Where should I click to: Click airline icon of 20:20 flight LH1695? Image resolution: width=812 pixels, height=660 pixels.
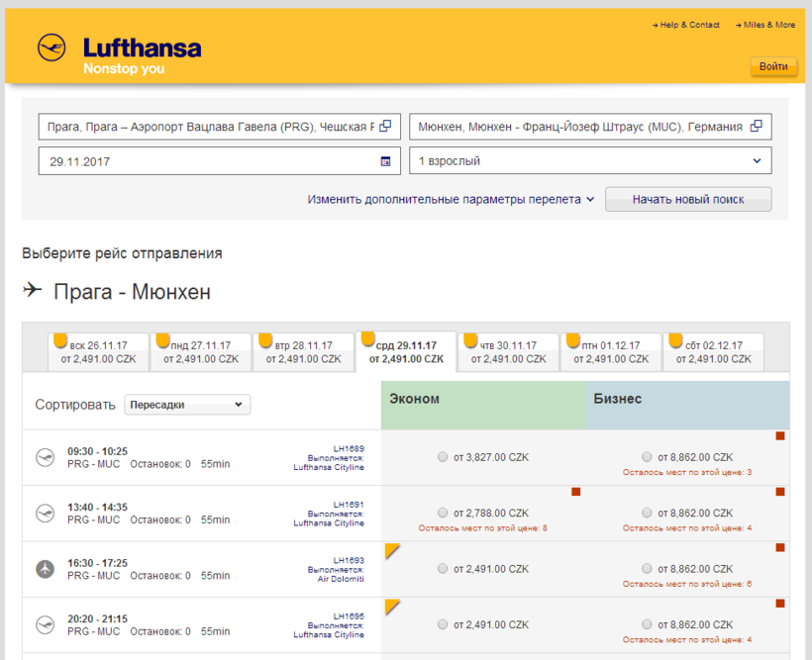(45, 624)
